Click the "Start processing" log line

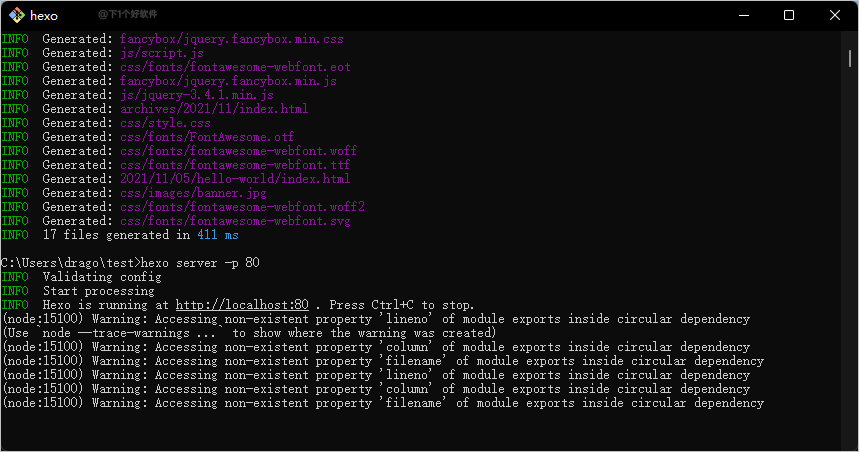click(98, 291)
